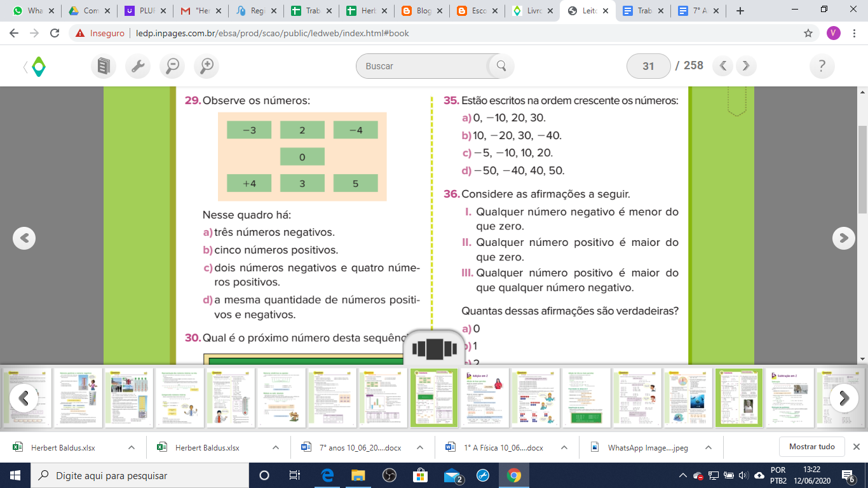Open the help question mark
The image size is (868, 488).
pos(822,65)
